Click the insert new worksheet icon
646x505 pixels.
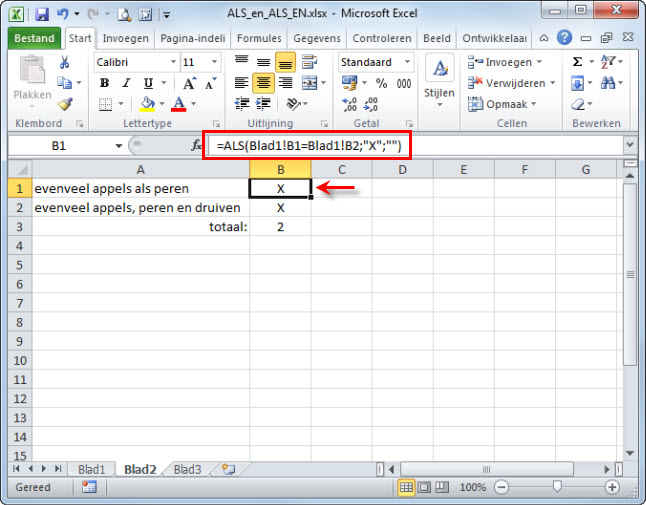coord(228,469)
